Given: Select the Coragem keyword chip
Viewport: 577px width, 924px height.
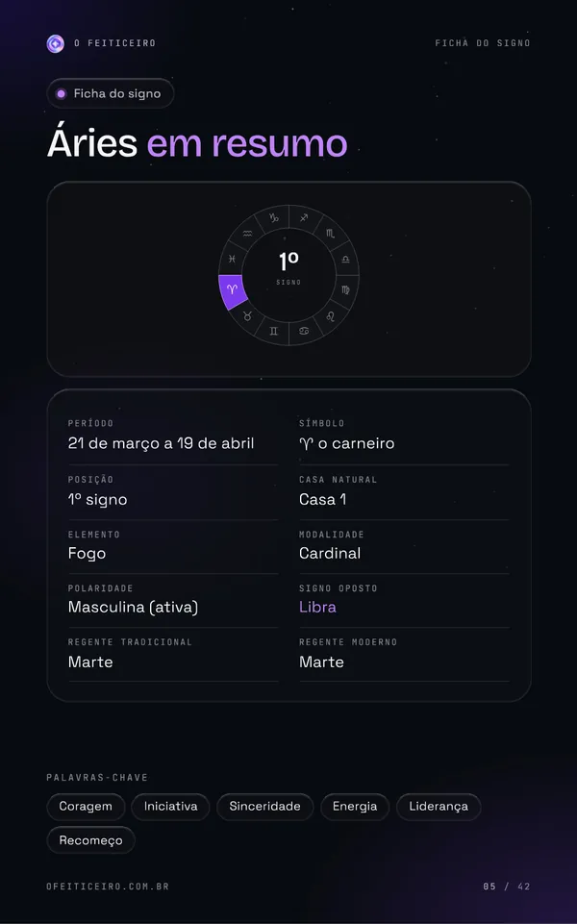Looking at the screenshot, I should click(86, 806).
